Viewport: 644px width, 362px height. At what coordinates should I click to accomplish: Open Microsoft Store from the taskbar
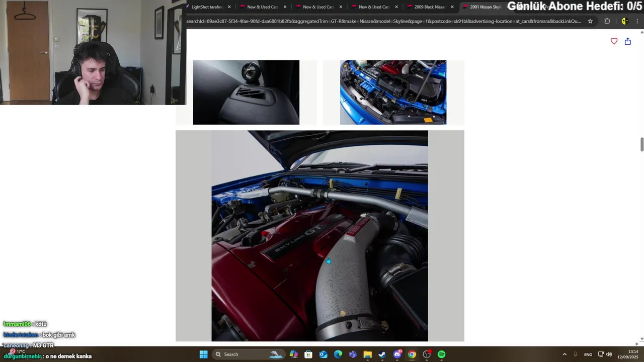[308, 354]
